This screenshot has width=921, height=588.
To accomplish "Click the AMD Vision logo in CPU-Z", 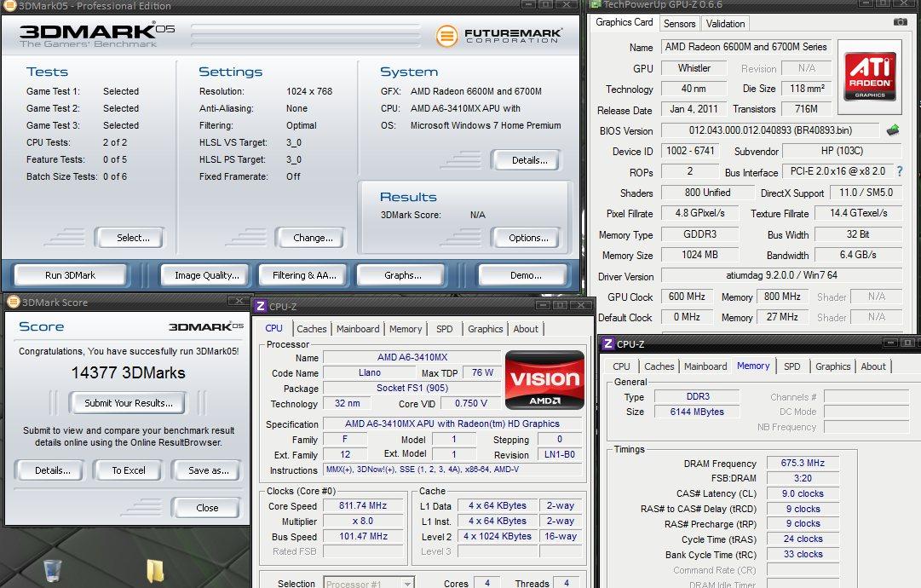I will (544, 379).
